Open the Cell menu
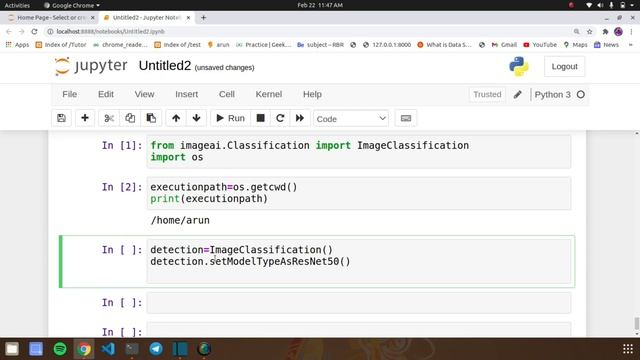Viewport: 640px width, 360px height. pyautogui.click(x=227, y=94)
